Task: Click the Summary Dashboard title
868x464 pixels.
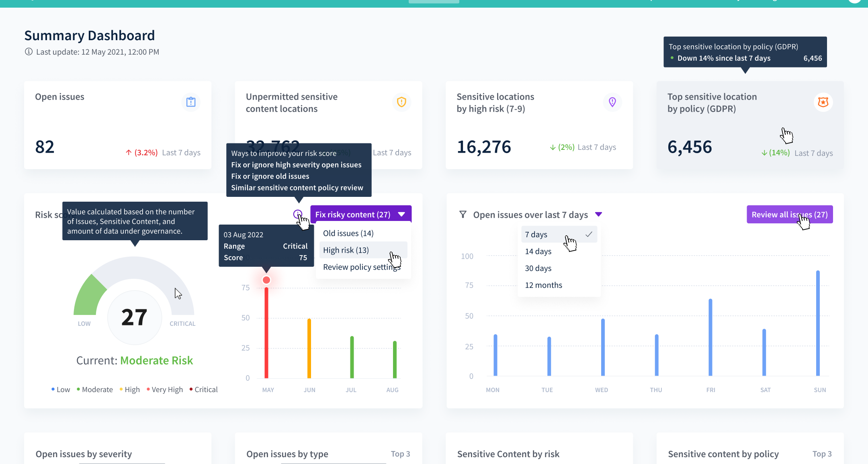Action: pos(90,35)
